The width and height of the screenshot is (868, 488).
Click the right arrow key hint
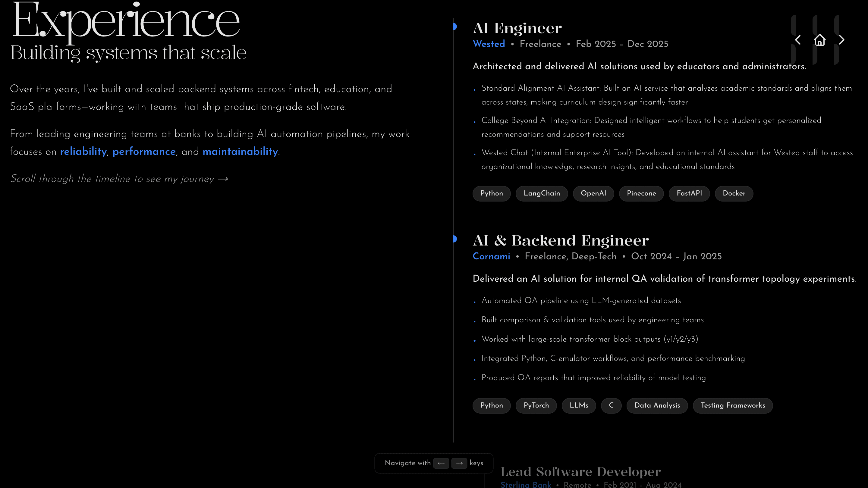pos(459,463)
